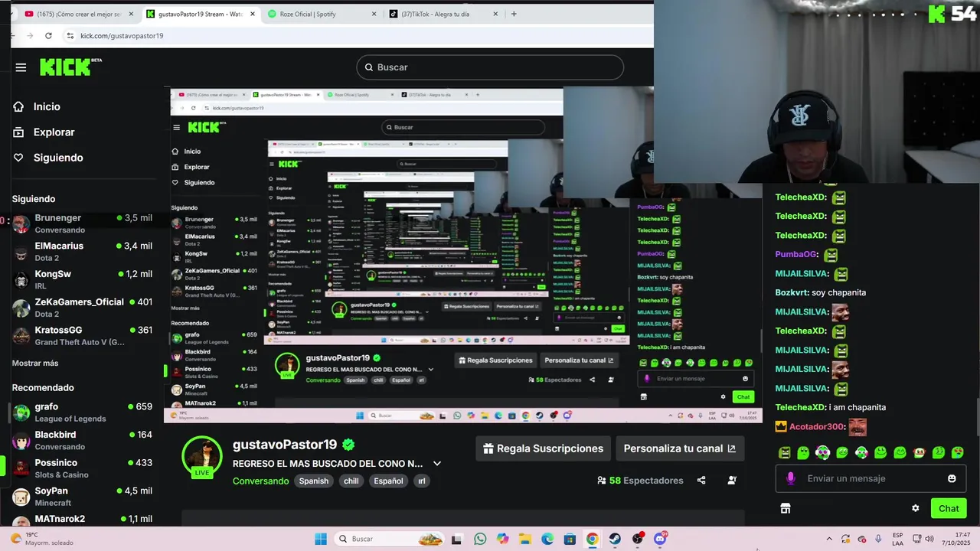Click the chill tag
The height and width of the screenshot is (551, 980).
click(x=351, y=481)
